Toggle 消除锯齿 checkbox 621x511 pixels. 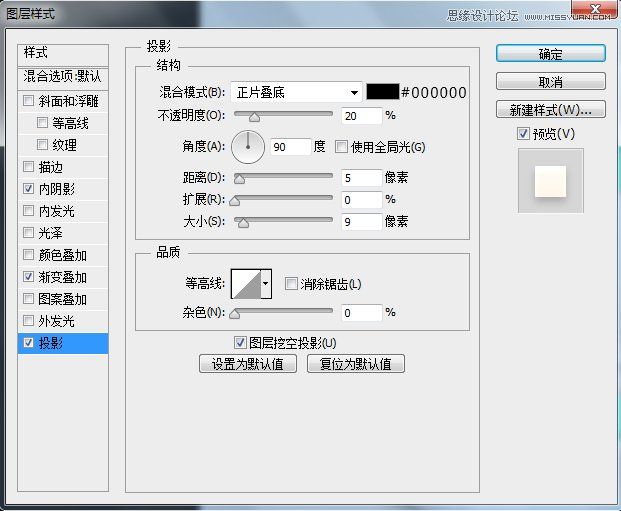pos(291,284)
